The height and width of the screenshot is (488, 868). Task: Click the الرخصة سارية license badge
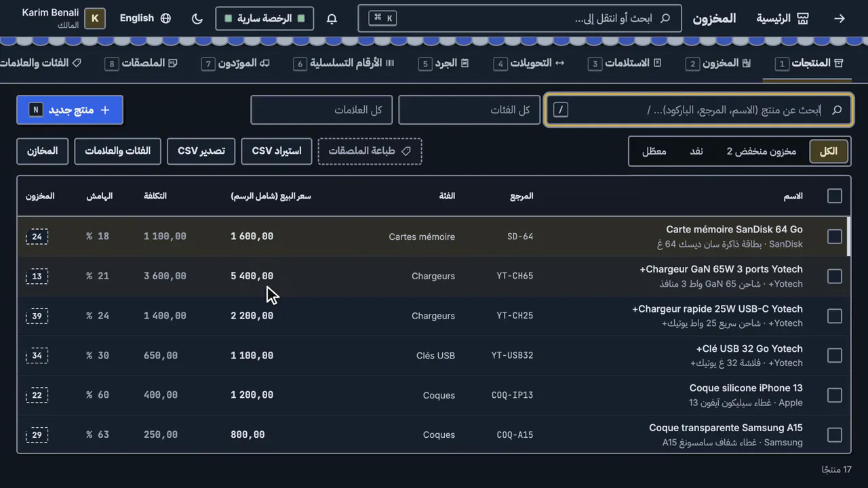[x=264, y=18]
